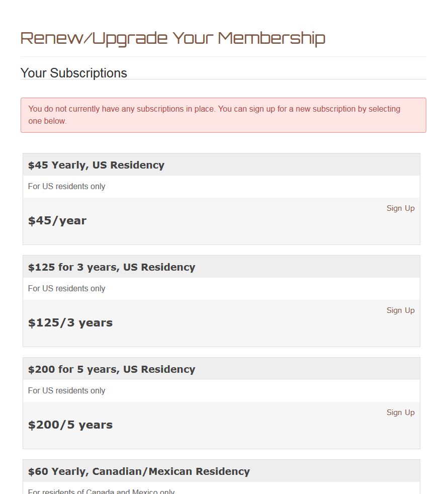
Task: Click empty footer area below '$45/year' price
Action: pyautogui.click(x=221, y=236)
